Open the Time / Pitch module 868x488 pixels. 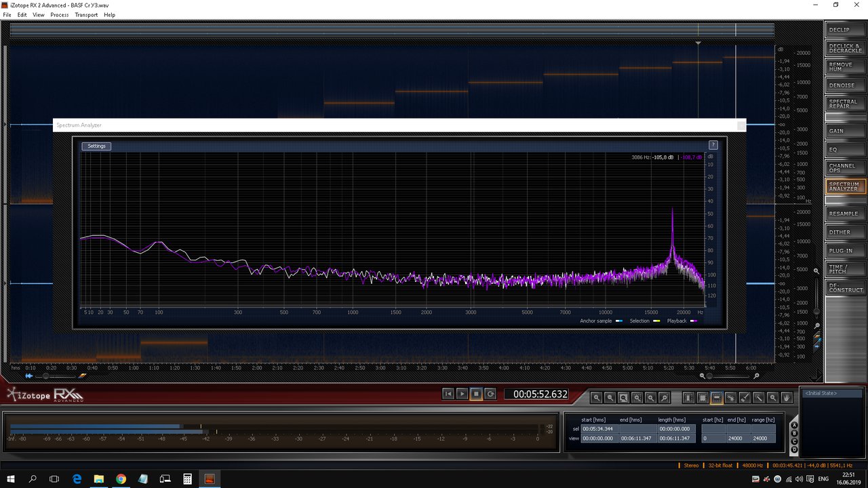pyautogui.click(x=844, y=268)
